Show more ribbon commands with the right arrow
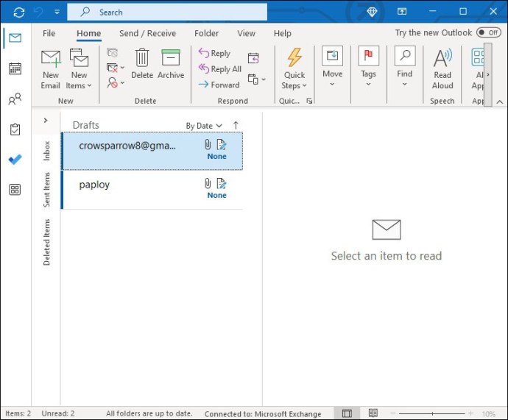 click(488, 75)
